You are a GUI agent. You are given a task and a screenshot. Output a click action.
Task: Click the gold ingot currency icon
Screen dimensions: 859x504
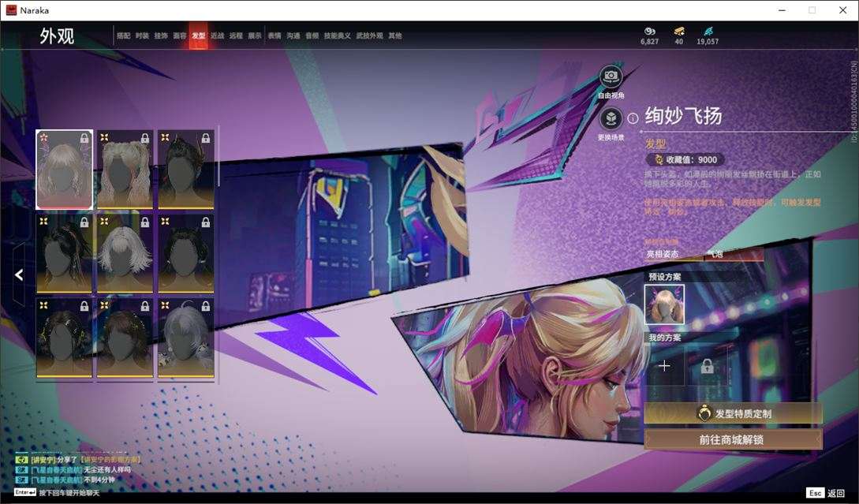pos(679,32)
